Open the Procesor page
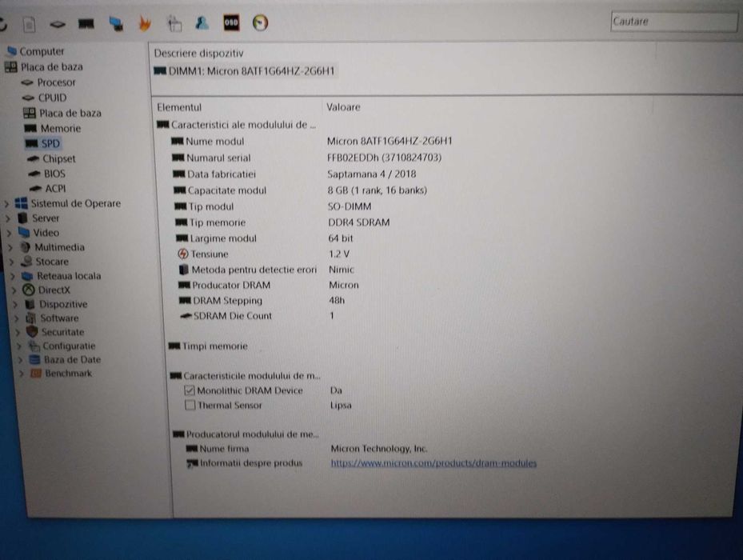 coord(49,82)
